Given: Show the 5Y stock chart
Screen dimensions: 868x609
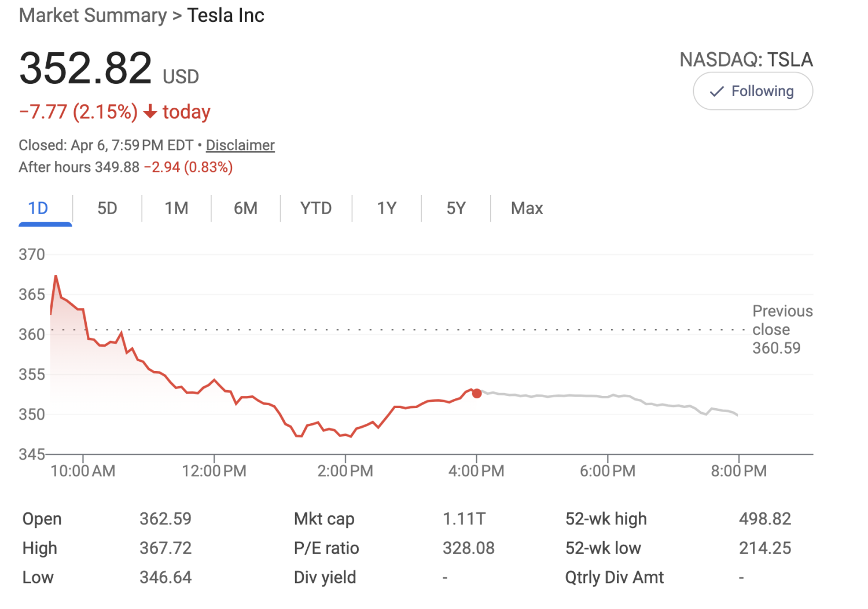Looking at the screenshot, I should click(x=455, y=208).
